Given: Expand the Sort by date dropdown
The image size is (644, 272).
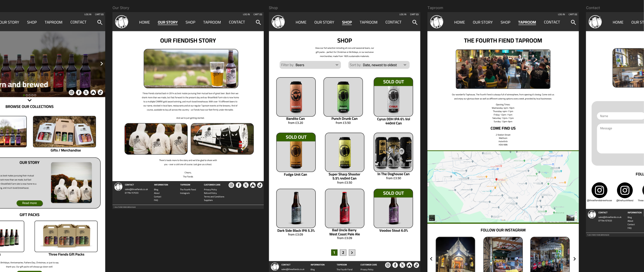Looking at the screenshot, I should (x=379, y=65).
